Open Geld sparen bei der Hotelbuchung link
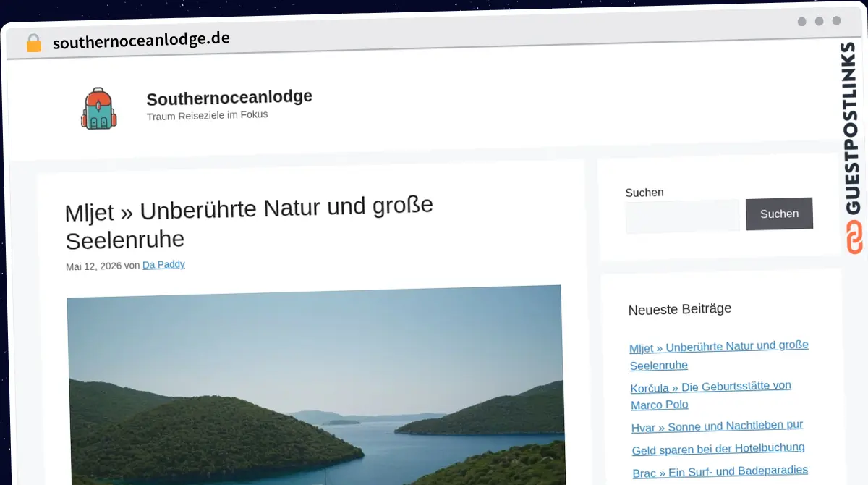The image size is (868, 485). (x=718, y=449)
